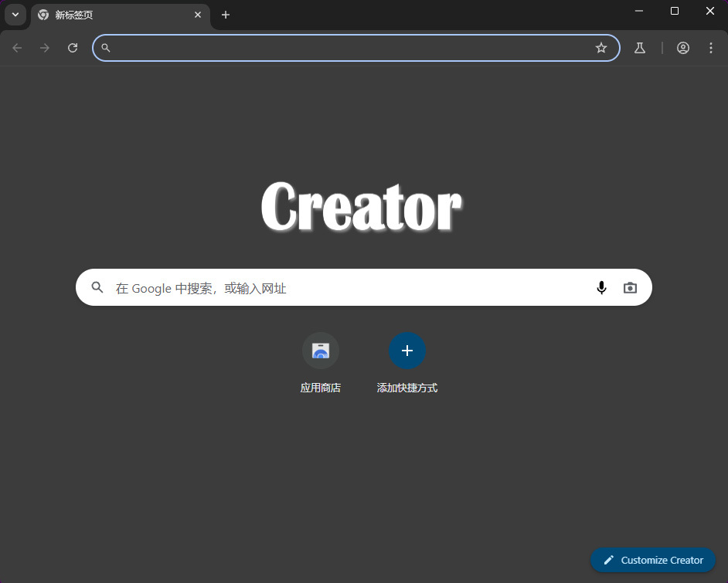Click the search icon in the Google search box

(97, 287)
